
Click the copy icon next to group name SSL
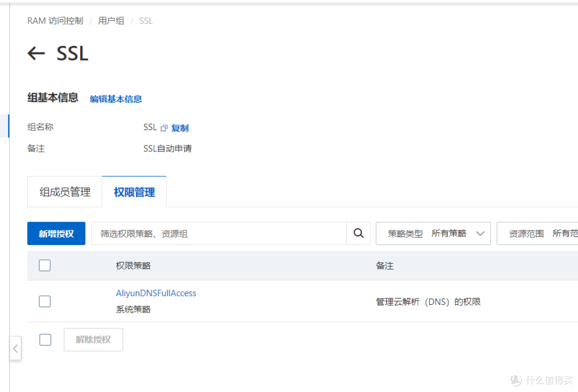[164, 128]
